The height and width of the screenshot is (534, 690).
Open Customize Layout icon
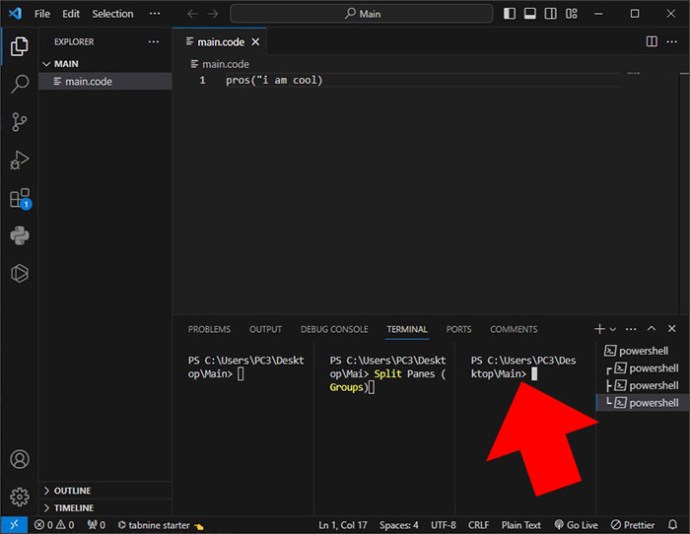coord(571,14)
